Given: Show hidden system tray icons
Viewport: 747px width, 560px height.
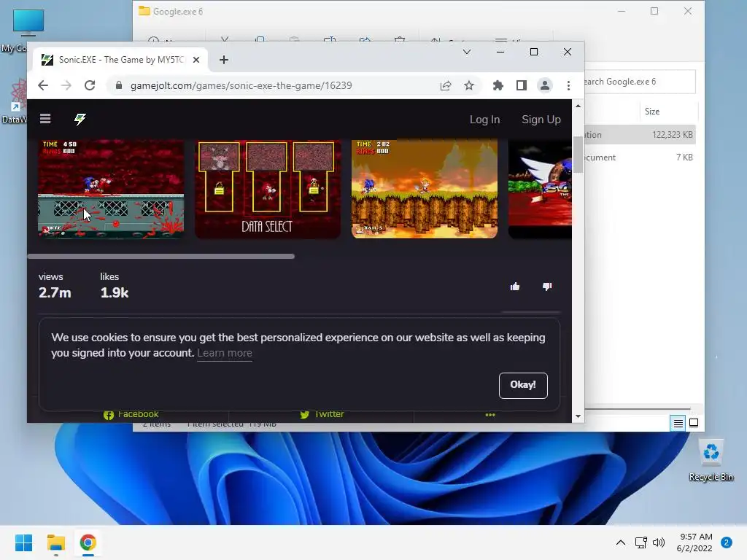Looking at the screenshot, I should click(620, 542).
